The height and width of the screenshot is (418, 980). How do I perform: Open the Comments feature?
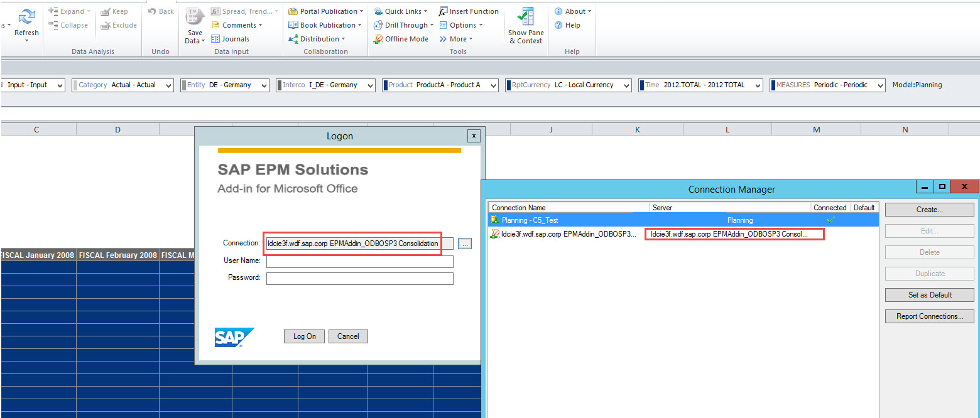pyautogui.click(x=237, y=24)
